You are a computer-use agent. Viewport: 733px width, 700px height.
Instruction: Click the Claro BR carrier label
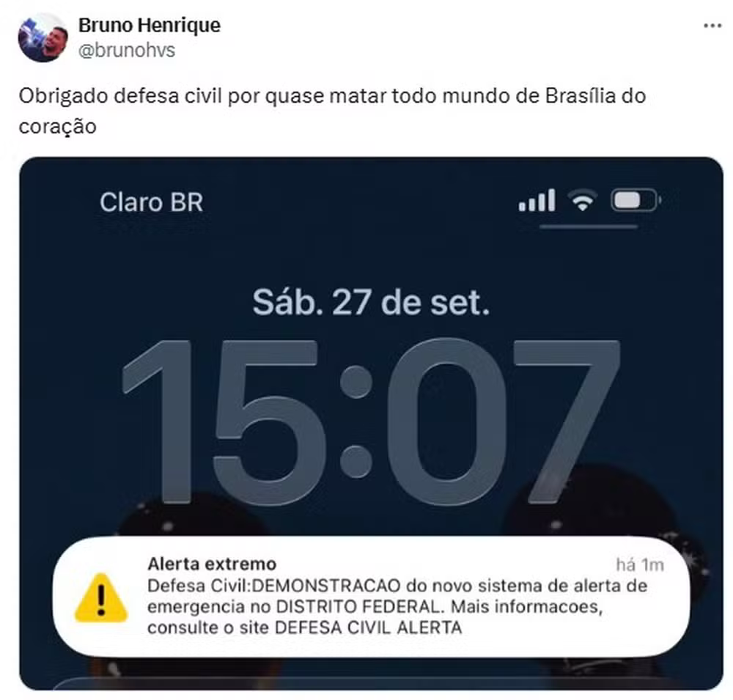(152, 202)
